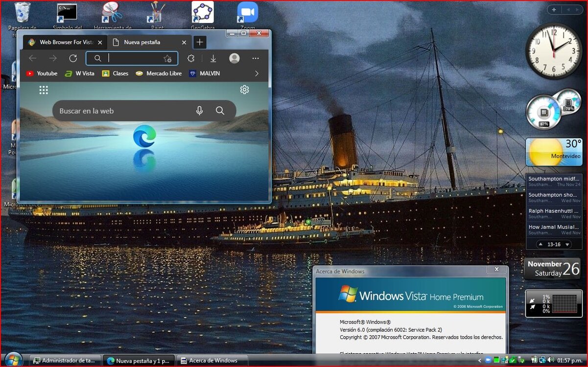The image size is (588, 367).
Task: Open the How Jamal Musial... headline
Action: tap(554, 229)
